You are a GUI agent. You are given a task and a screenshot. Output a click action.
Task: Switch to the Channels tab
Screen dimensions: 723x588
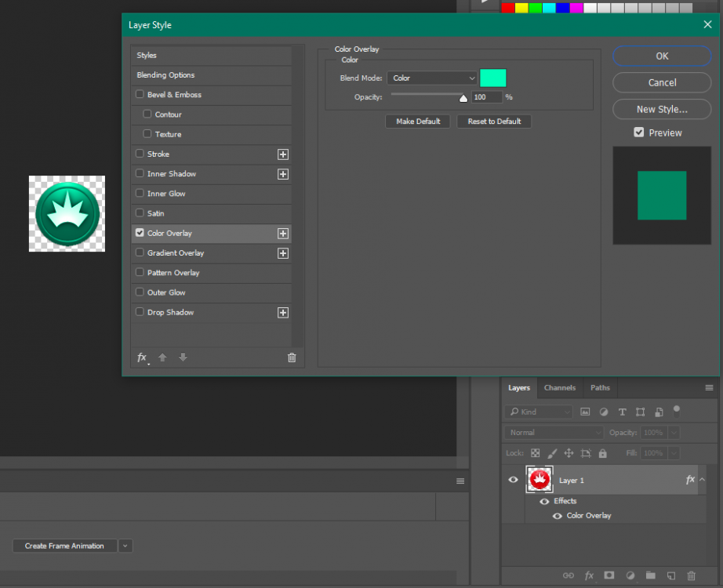[560, 388]
